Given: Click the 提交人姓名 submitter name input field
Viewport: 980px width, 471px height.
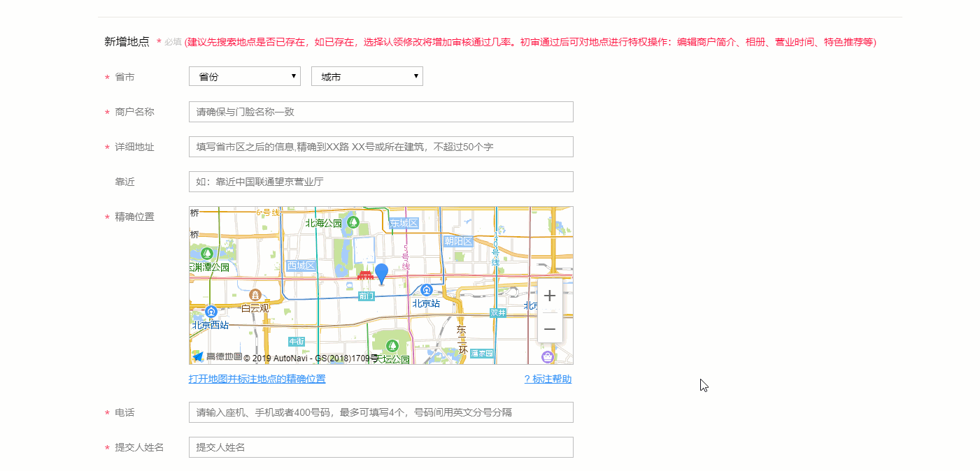Looking at the screenshot, I should coord(381,447).
